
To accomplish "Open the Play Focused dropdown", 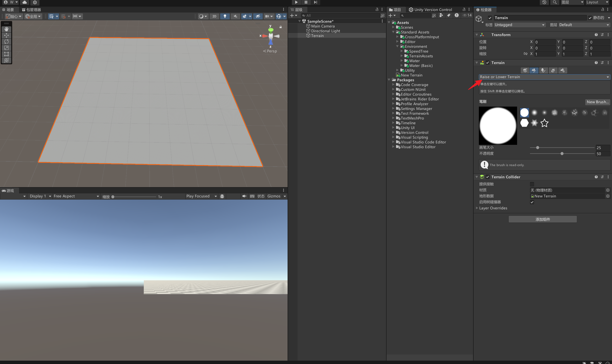I will point(201,196).
